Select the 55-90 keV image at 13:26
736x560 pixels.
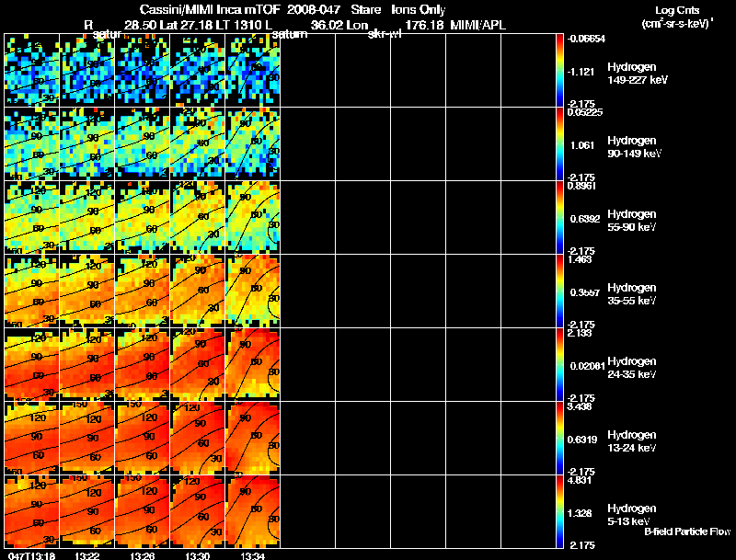pos(143,218)
